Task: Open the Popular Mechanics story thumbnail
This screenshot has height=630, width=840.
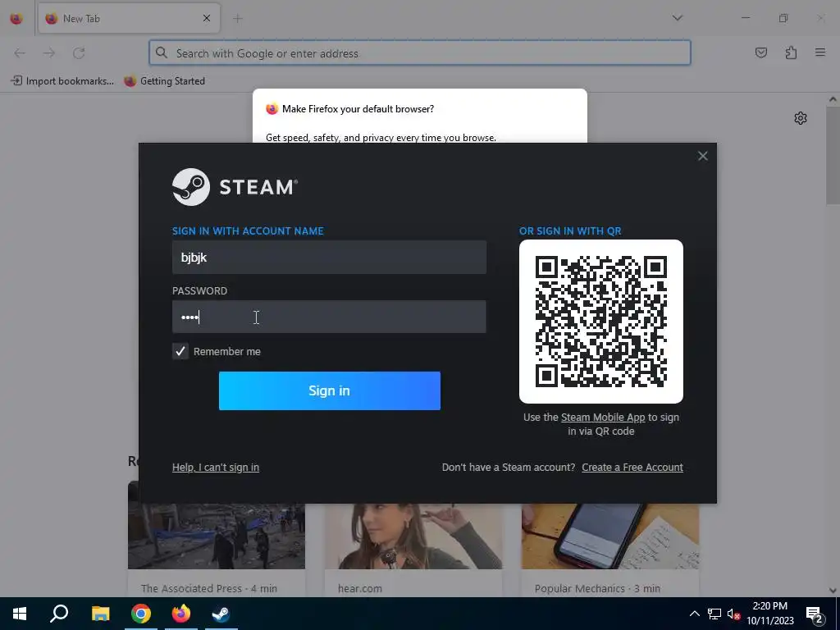Action: coord(610,535)
